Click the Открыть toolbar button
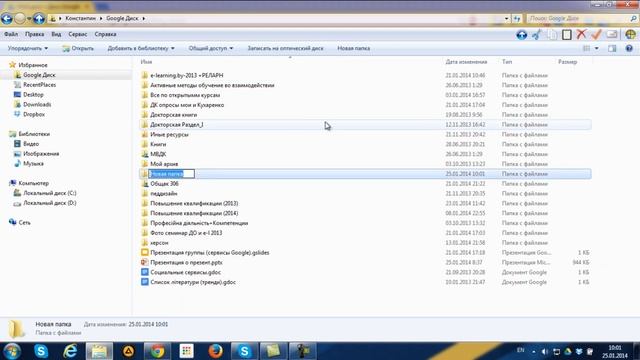This screenshot has height=360, width=640. pos(78,48)
